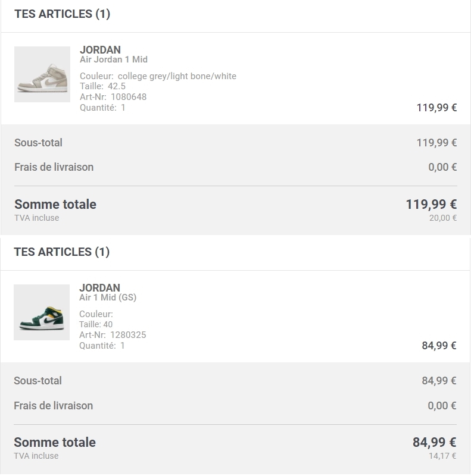Select the Air Jordan 1 Mid product name
Image resolution: width=471 pixels, height=476 pixels.
click(x=114, y=59)
